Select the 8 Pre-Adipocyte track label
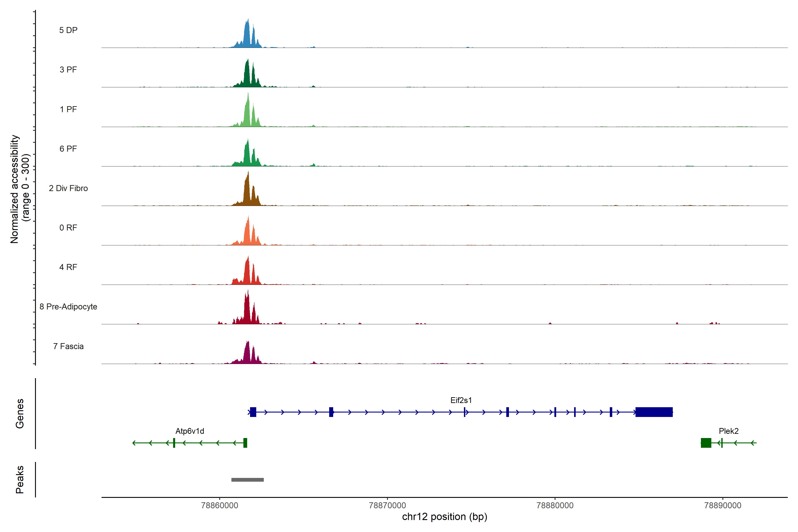Viewport: 798px width, 532px height. pyautogui.click(x=68, y=306)
